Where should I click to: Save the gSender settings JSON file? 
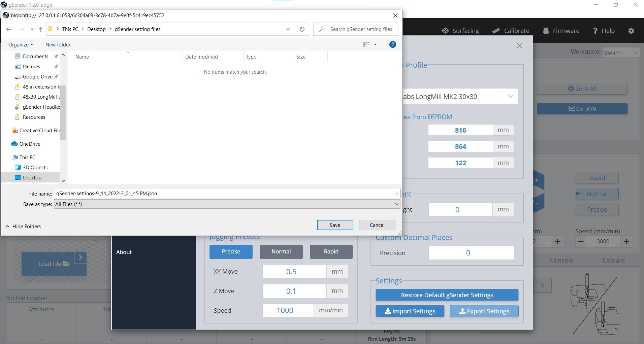pyautogui.click(x=335, y=225)
